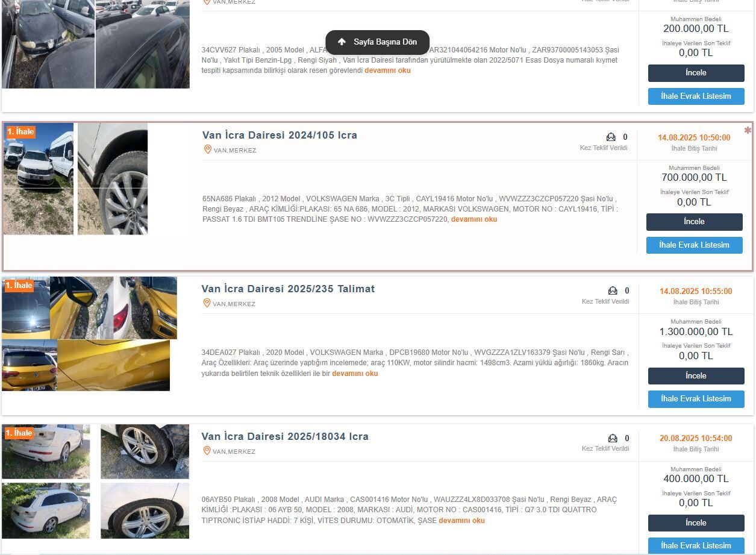Screen dimensions: 756x555
Task: Click the 14.08.2025 10:50:00 auction end date
Action: pyautogui.click(x=694, y=137)
